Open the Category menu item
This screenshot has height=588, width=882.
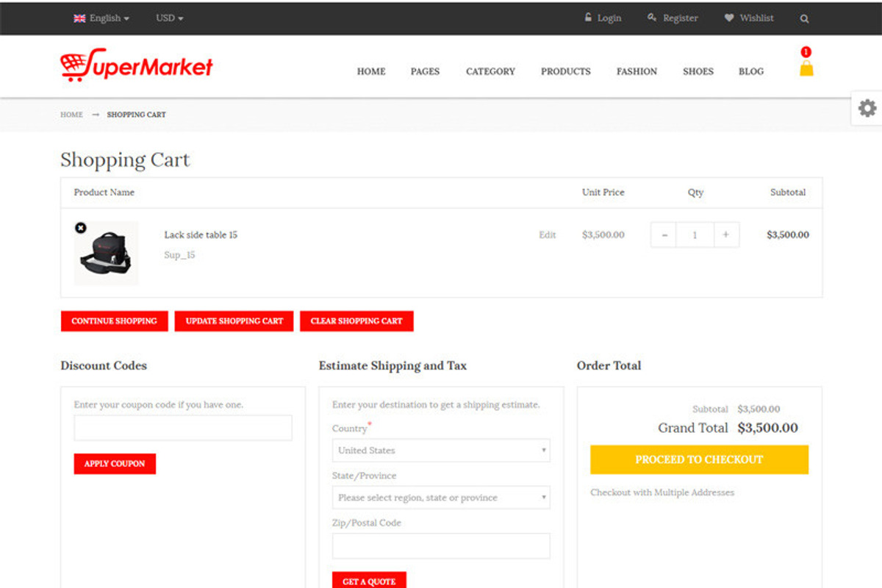[490, 71]
